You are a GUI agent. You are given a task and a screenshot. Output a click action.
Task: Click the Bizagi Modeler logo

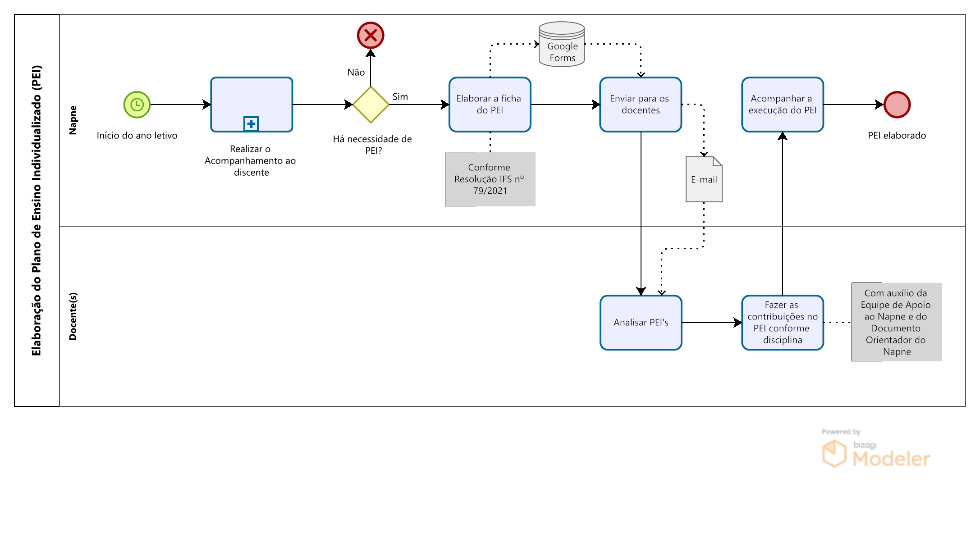[875, 453]
